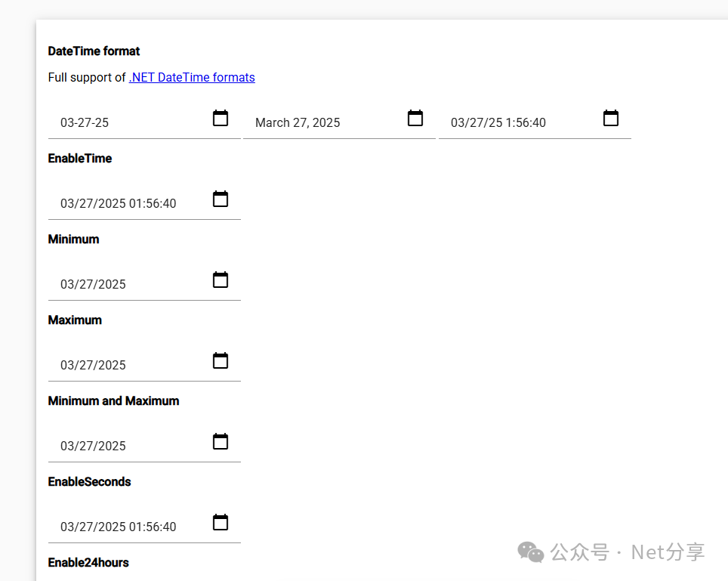
Task: Open calendar icon beside March 27, 2025
Action: tap(415, 118)
